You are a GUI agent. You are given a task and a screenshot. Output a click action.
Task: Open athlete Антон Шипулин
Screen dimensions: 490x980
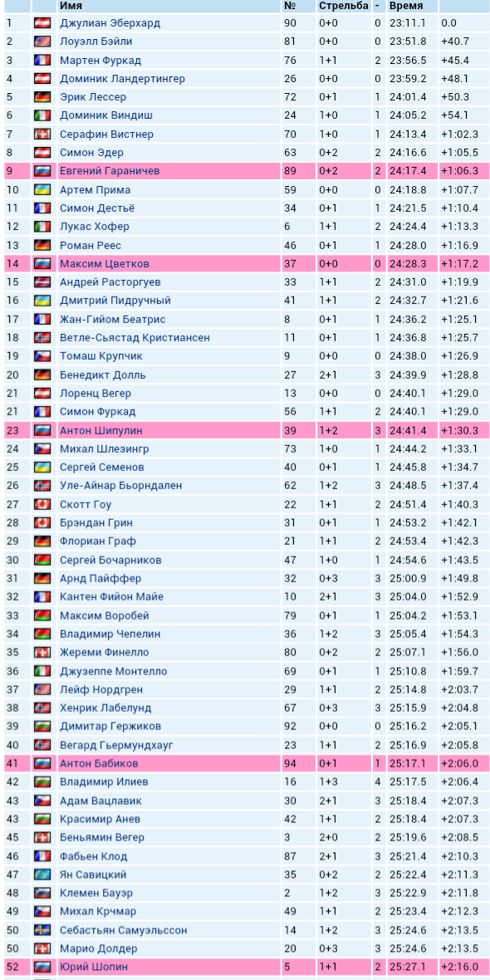101,431
